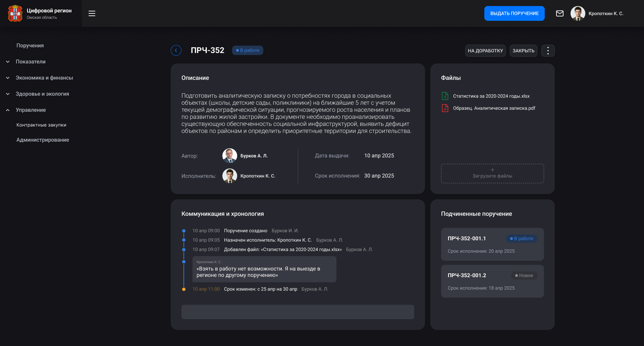Click the user avatar next to Кропоткин К. С. in header
The image size is (644, 346).
(578, 13)
